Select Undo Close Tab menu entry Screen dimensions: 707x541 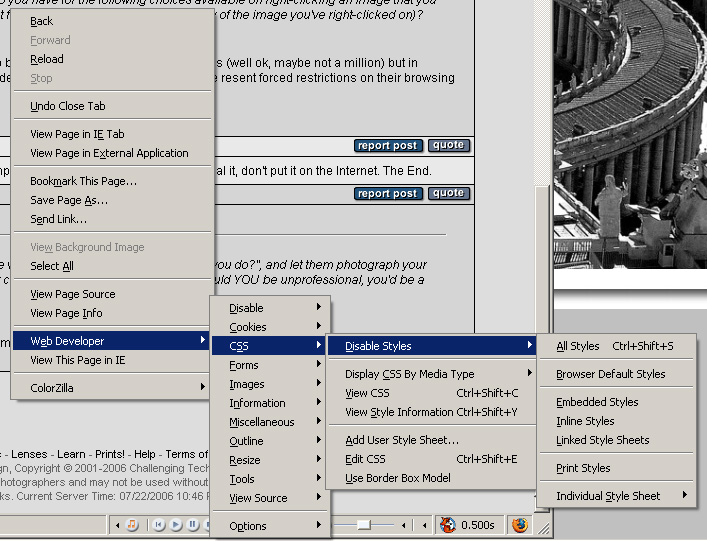coord(112,106)
